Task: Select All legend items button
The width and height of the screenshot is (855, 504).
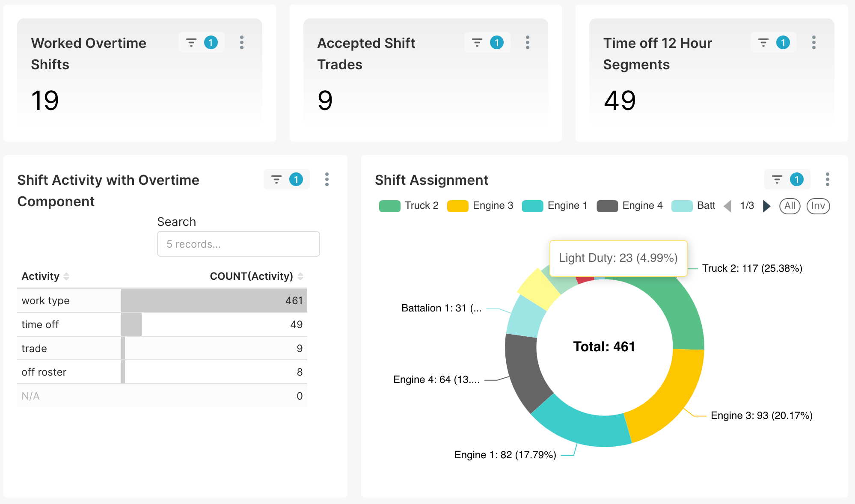Action: pyautogui.click(x=790, y=206)
